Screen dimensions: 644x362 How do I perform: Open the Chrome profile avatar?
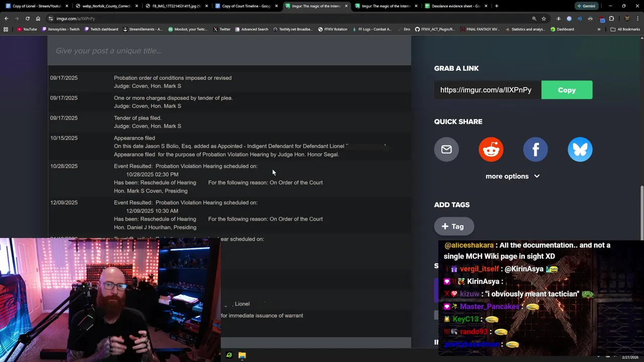627,19
